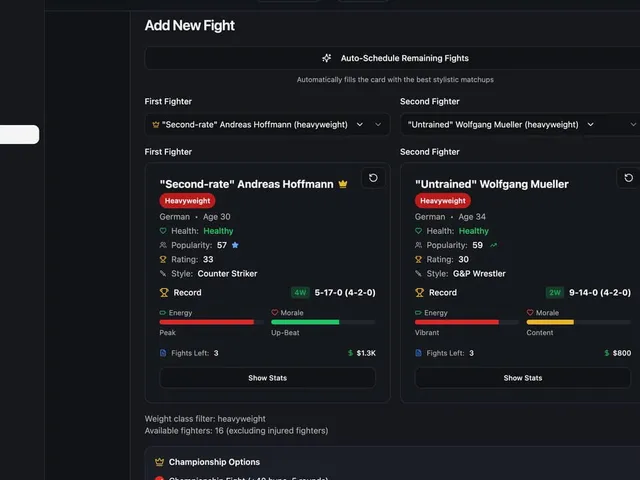The width and height of the screenshot is (640, 480).
Task: Reset the Wolfgang Mueller fighter selection
Action: pyautogui.click(x=628, y=178)
